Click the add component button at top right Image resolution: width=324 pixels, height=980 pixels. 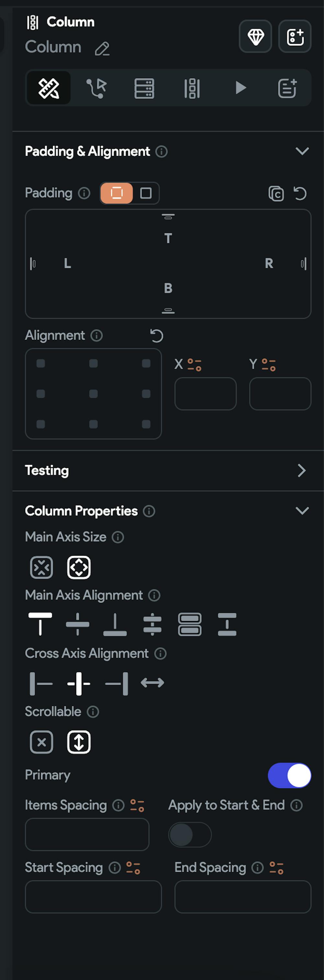(295, 37)
